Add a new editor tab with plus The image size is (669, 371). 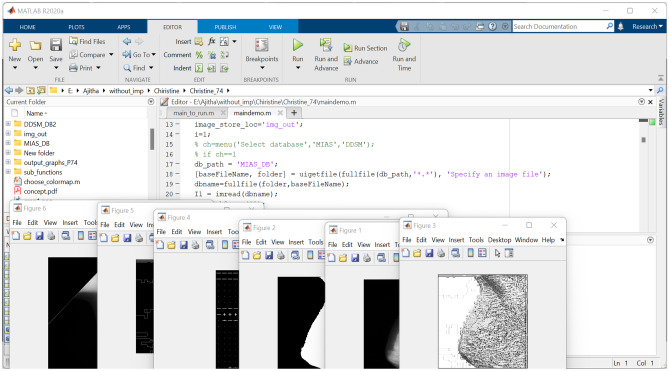coord(294,113)
